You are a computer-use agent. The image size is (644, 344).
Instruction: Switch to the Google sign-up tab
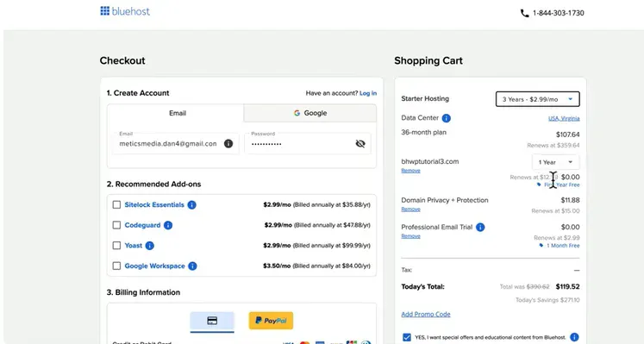coord(310,113)
